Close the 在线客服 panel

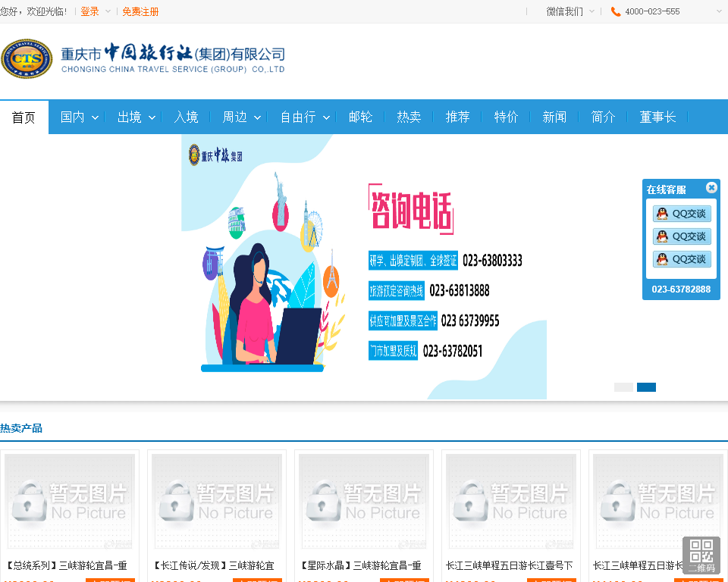point(711,187)
